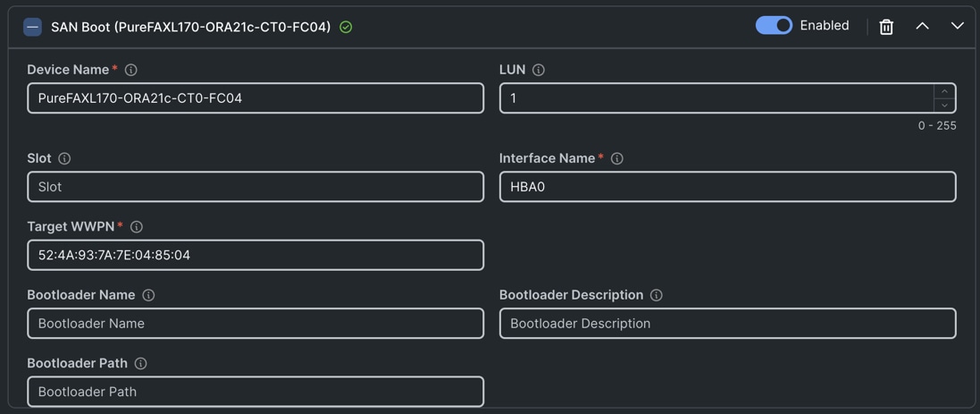This screenshot has height=414, width=980.
Task: Click the Target WWPN info icon
Action: (x=137, y=227)
